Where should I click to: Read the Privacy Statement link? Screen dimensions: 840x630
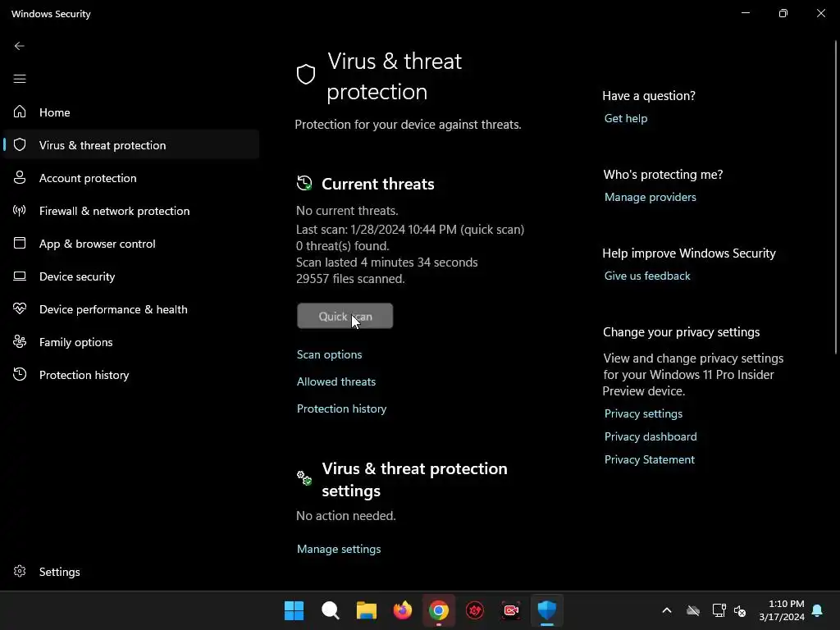tap(650, 459)
